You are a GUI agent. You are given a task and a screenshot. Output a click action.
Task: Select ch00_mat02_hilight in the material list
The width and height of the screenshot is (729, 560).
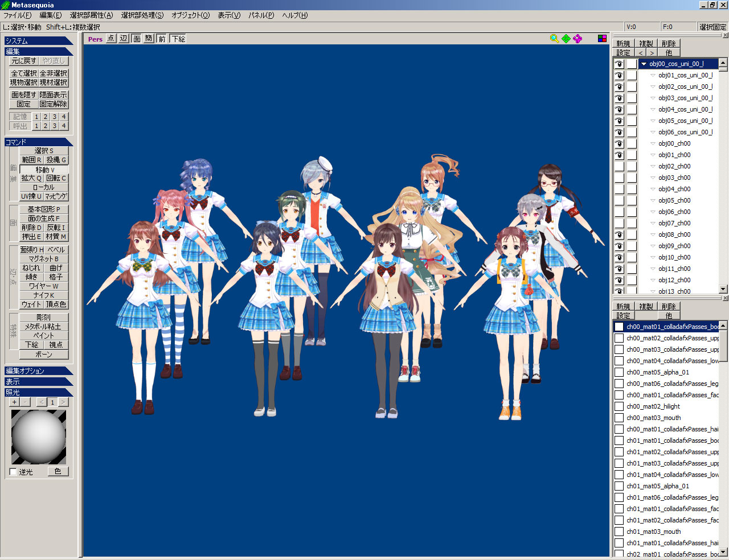point(653,406)
